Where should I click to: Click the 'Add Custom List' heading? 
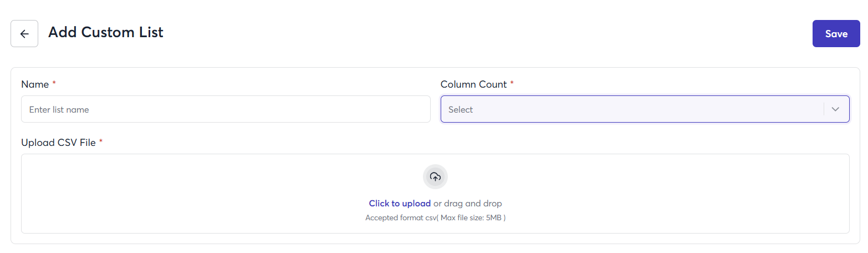pos(106,32)
